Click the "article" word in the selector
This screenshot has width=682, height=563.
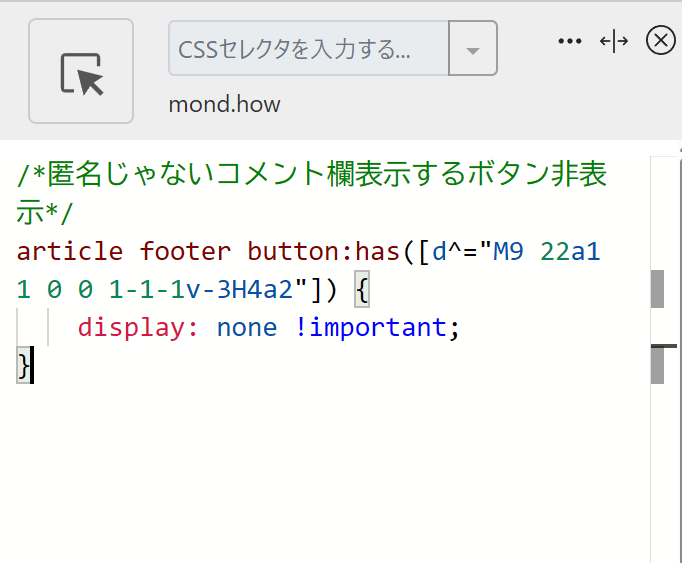70,251
